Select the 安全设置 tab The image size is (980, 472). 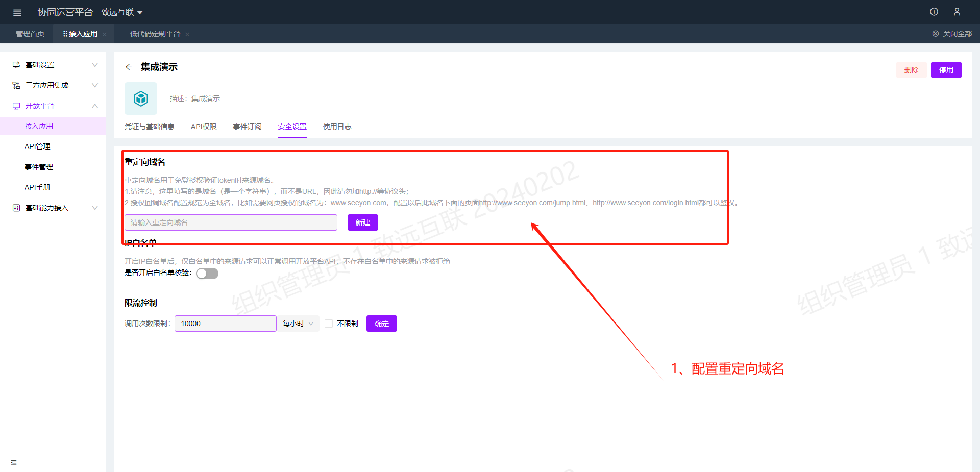(x=292, y=127)
